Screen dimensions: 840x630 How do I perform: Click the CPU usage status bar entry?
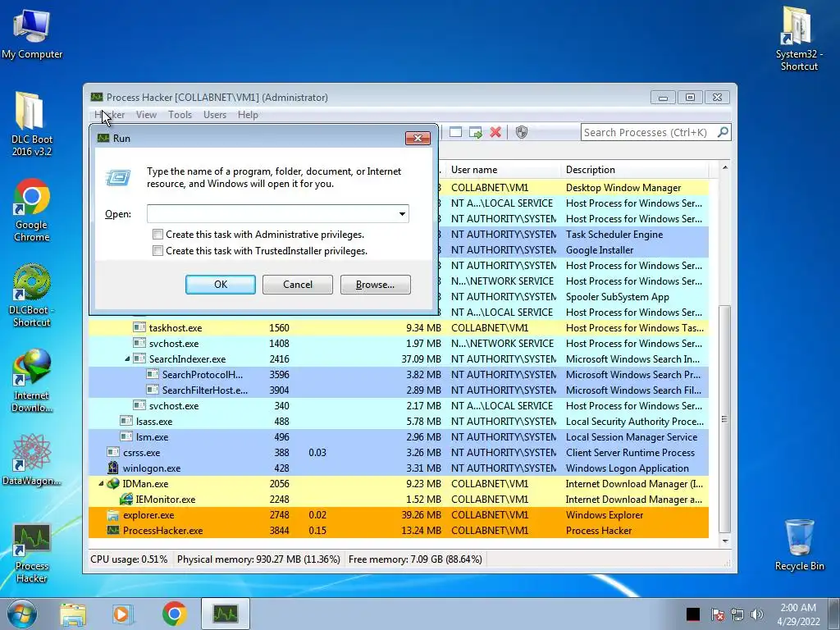point(129,559)
